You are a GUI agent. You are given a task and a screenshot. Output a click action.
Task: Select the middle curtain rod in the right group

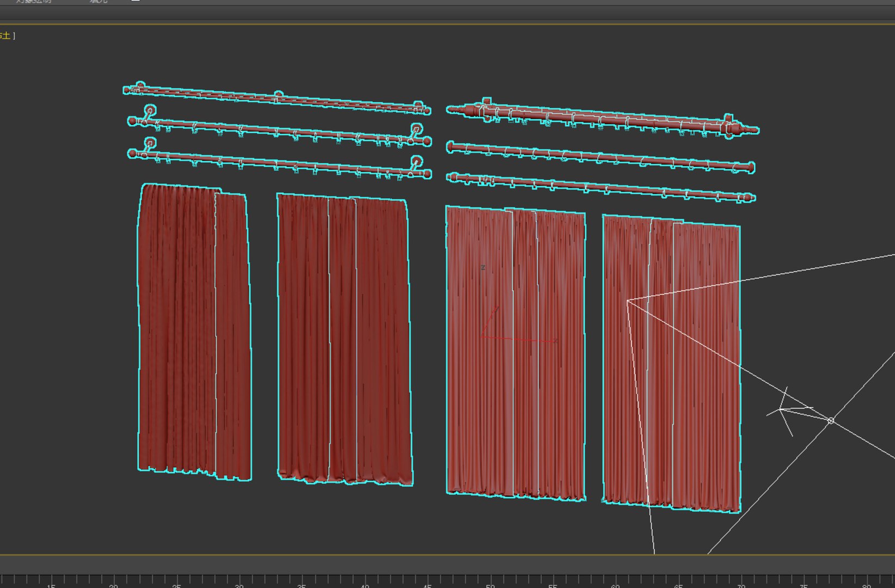(x=600, y=157)
